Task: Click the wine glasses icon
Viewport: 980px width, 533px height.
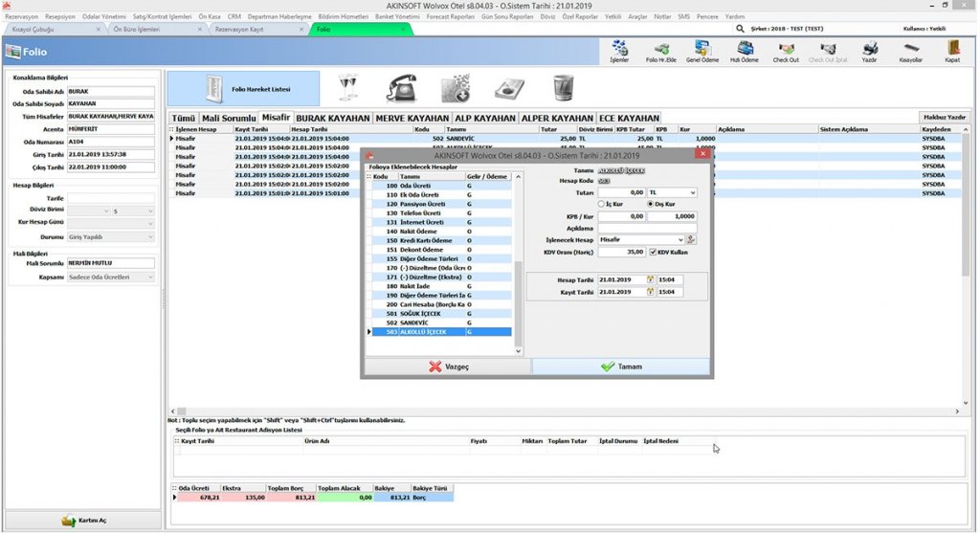Action: [347, 87]
